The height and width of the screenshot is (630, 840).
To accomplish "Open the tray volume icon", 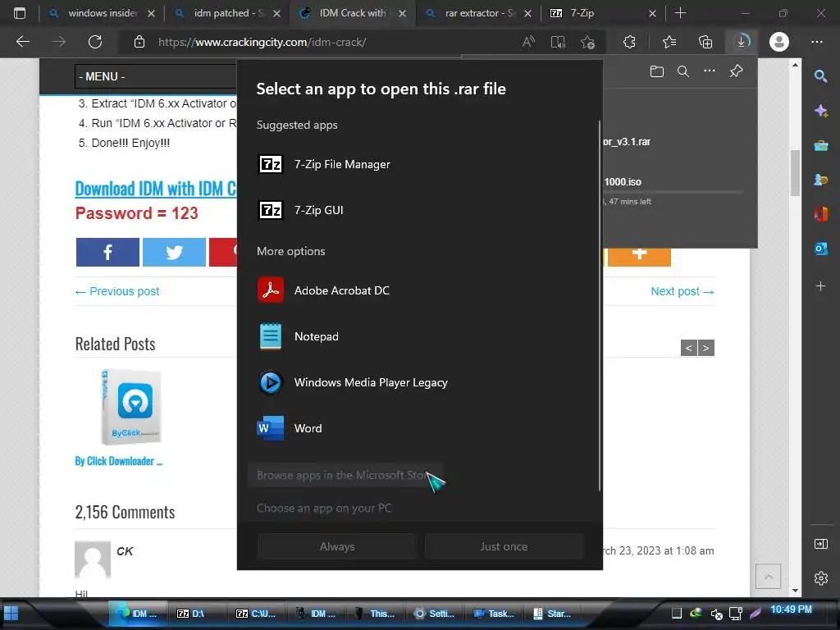I will [715, 614].
